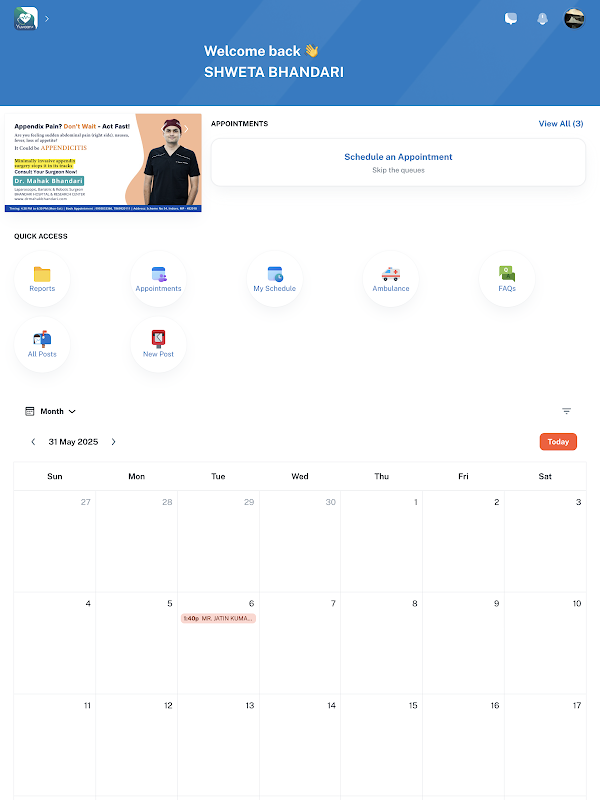The height and width of the screenshot is (800, 600).
Task: Select calendar day 4 Sunday
Action: (55, 643)
